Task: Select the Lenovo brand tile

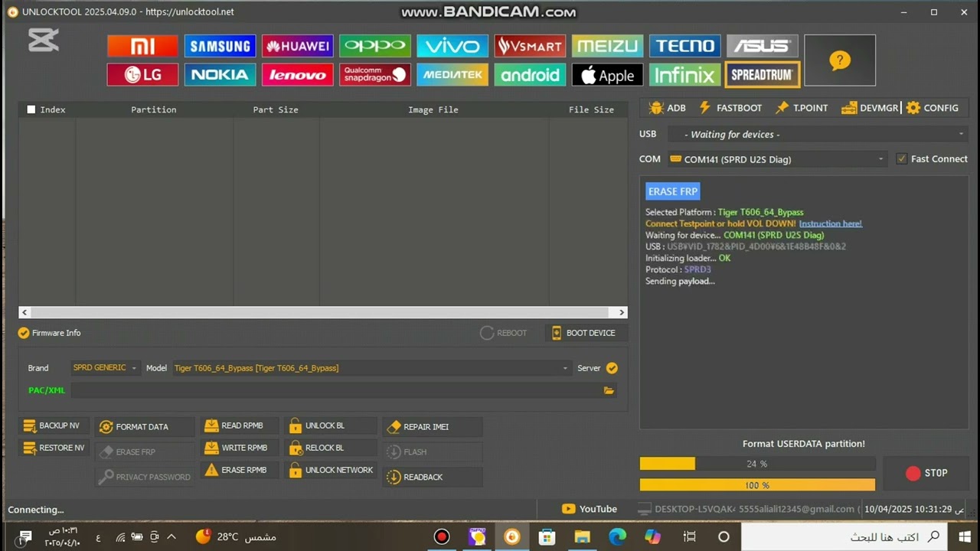Action: [298, 74]
